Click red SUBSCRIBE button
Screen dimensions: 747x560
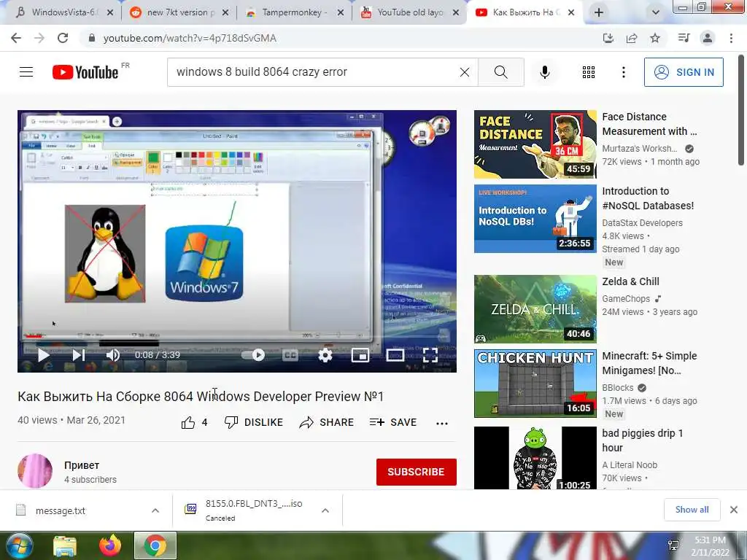point(417,472)
